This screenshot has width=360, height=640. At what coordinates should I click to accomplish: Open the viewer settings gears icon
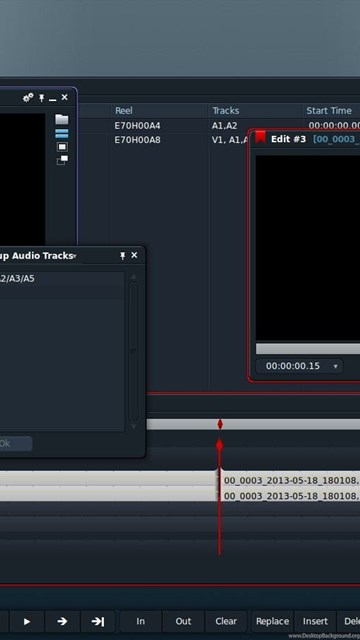tap(28, 98)
